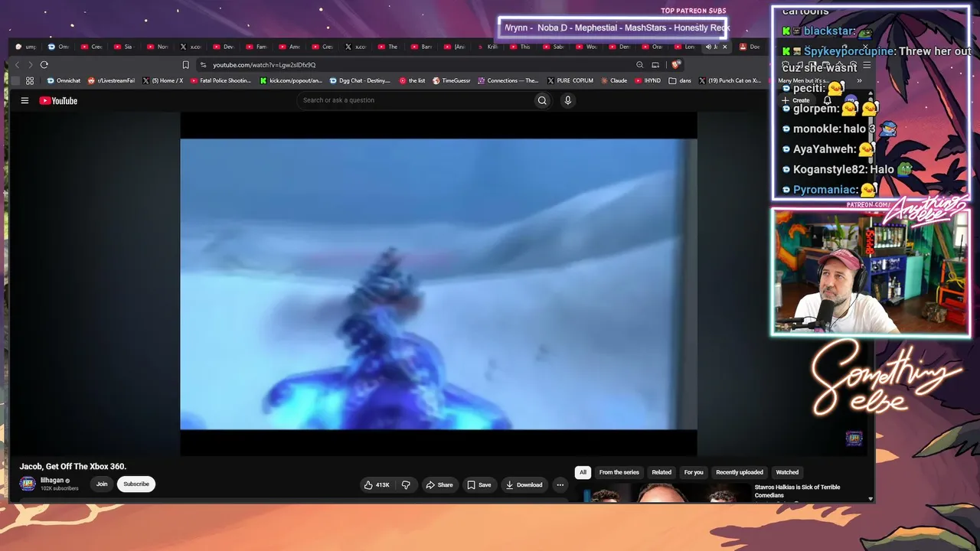Open the 'dans' bookmarks folder
The width and height of the screenshot is (980, 551).
pyautogui.click(x=680, y=80)
